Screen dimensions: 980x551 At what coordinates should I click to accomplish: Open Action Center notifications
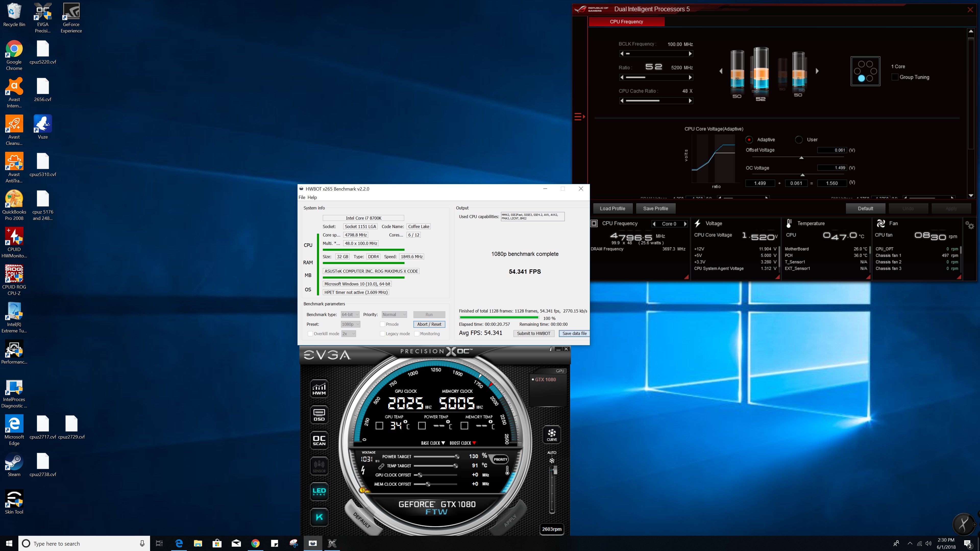(968, 544)
